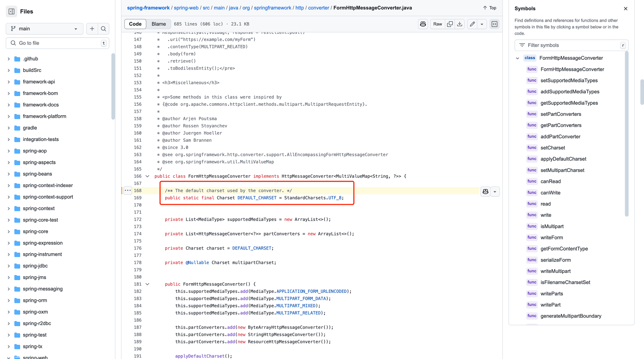Open the main branch dropdown
The width and height of the screenshot is (644, 359).
pyautogui.click(x=44, y=29)
